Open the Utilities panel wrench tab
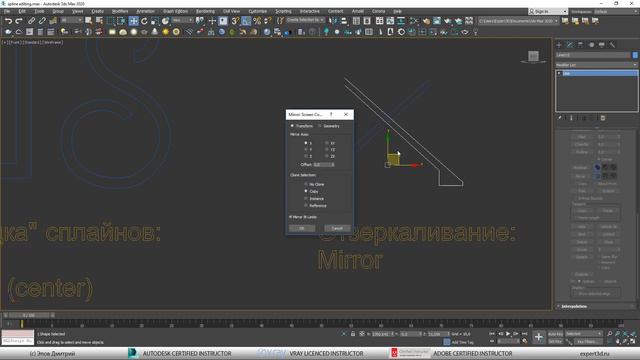The width and height of the screenshot is (640, 360). 612,45
